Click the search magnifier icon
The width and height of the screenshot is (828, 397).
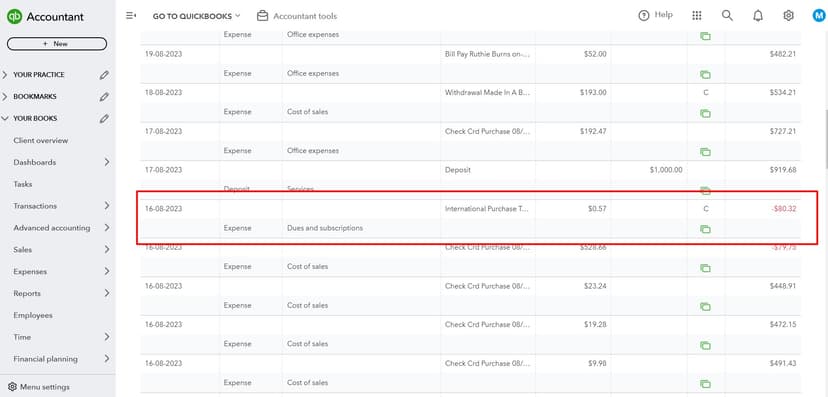pos(727,15)
